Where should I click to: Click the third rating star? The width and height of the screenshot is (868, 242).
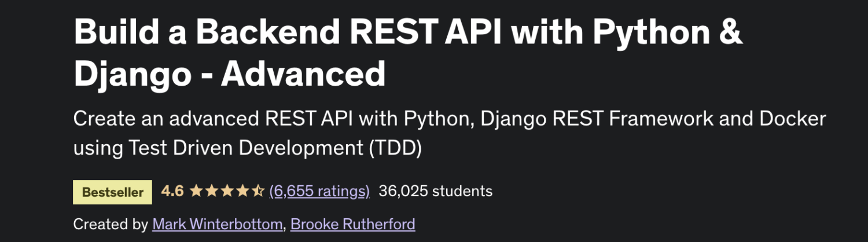pyautogui.click(x=227, y=191)
